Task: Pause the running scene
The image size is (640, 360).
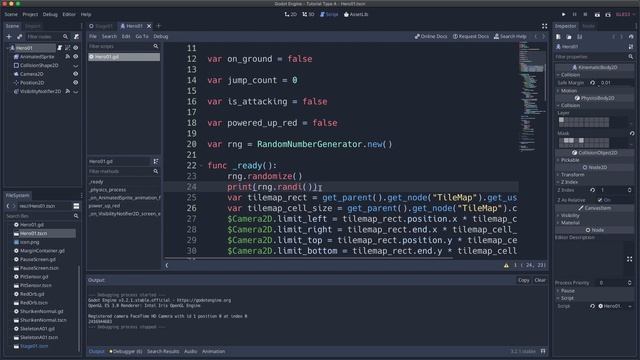Action: click(574, 14)
